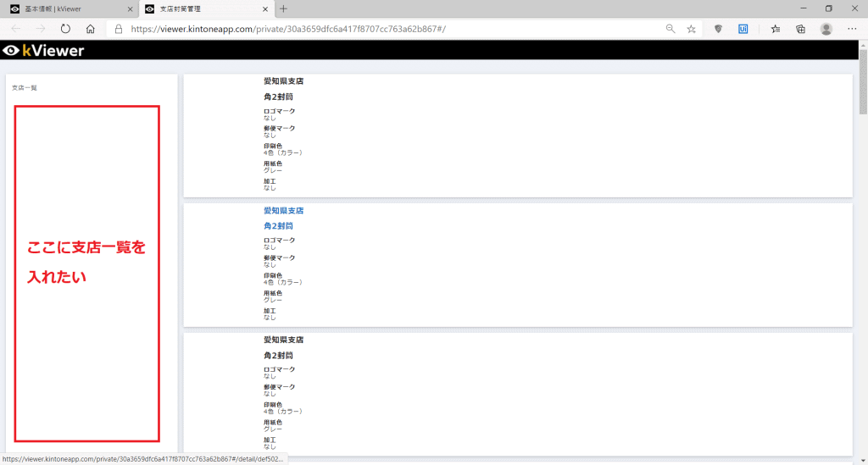This screenshot has height=465, width=868.
Task: Click the blue 角2封筒 link
Action: tap(278, 226)
